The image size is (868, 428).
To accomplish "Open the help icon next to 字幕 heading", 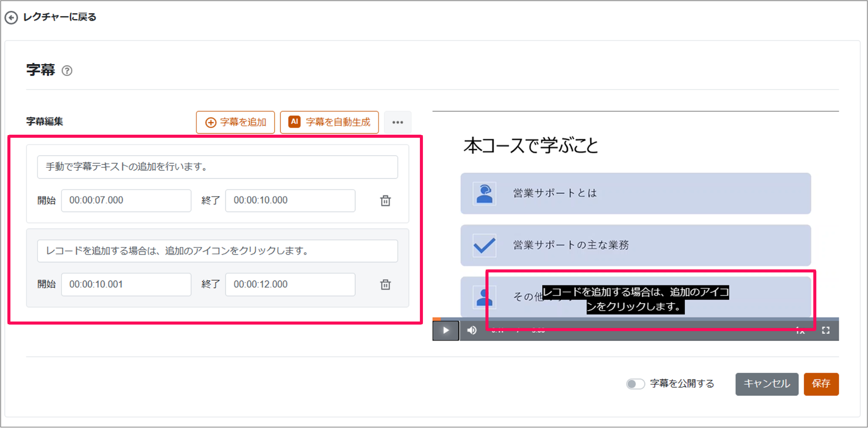I will pos(67,70).
